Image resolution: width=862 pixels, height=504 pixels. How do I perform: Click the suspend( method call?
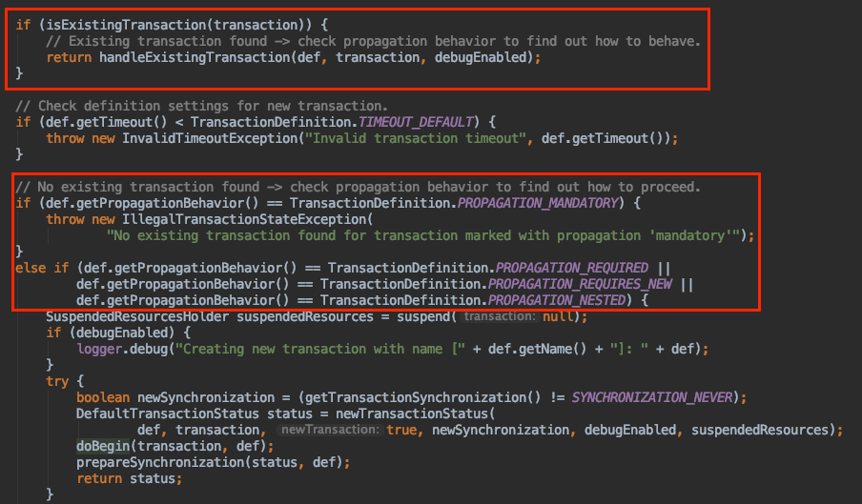point(426,316)
